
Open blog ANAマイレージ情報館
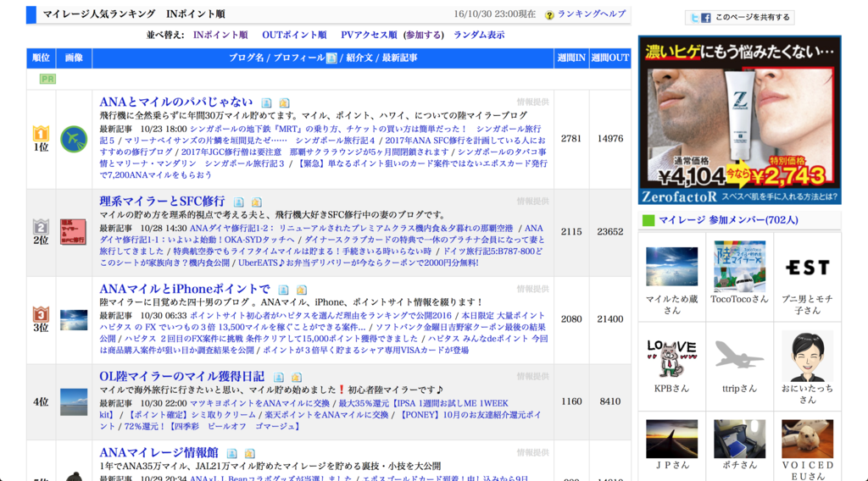(x=159, y=453)
